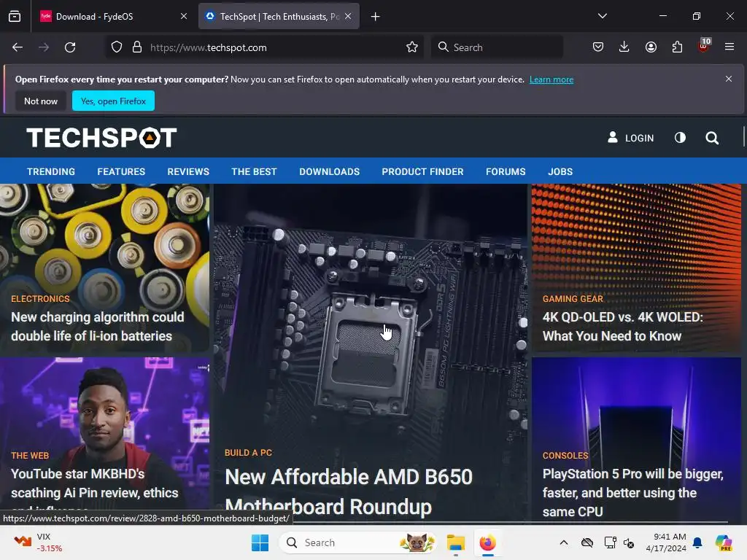
Task: Click THE WEB category label
Action: [30, 455]
